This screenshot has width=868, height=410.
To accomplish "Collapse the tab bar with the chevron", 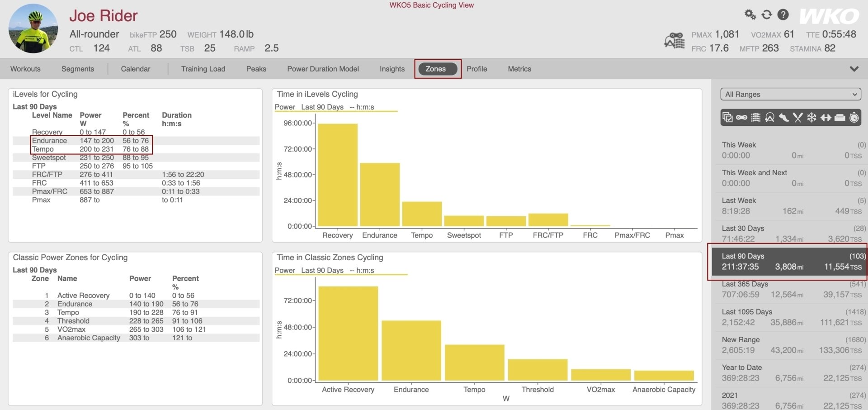I will click(854, 69).
